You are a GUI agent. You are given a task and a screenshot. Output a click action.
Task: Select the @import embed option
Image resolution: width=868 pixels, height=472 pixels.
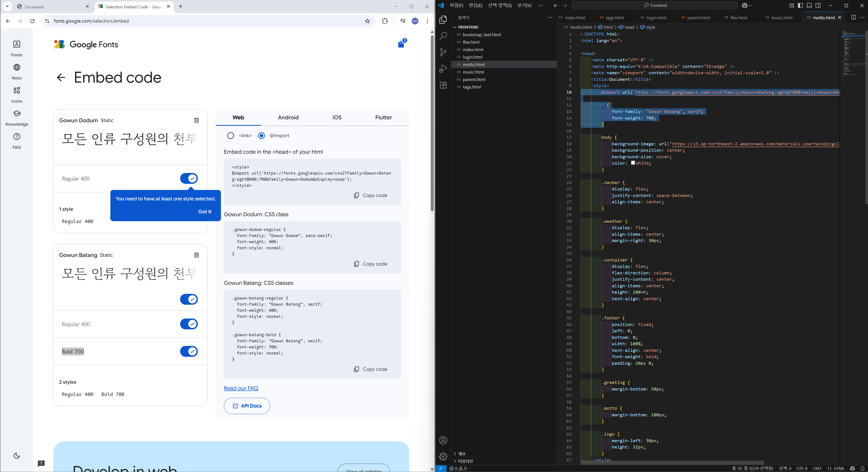tap(261, 136)
